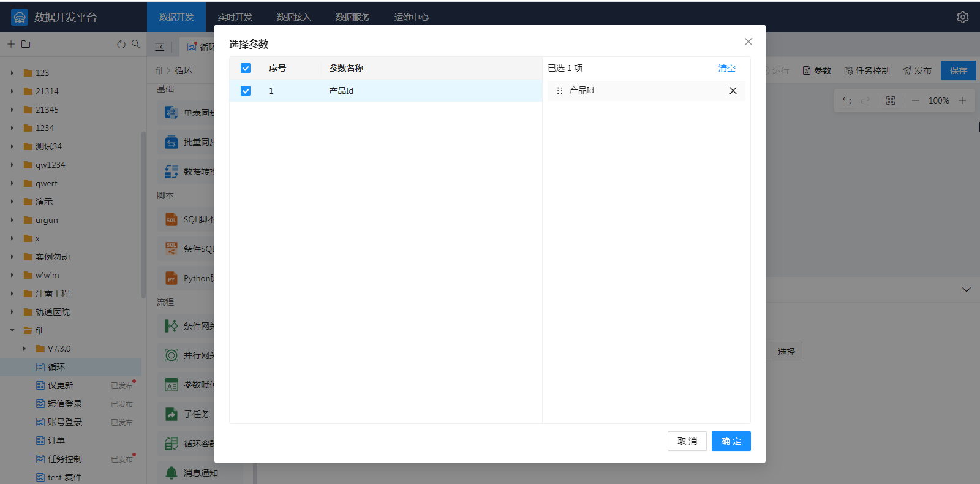
Task: Click the search icon in file tree toolbar
Action: click(x=136, y=44)
